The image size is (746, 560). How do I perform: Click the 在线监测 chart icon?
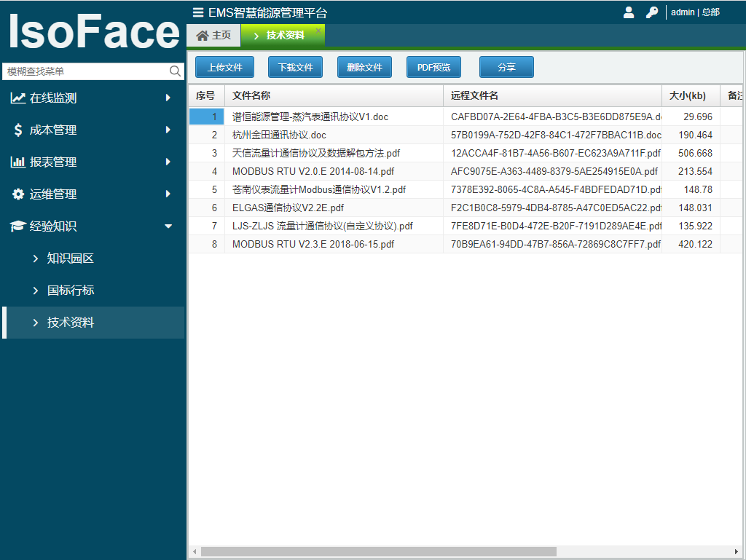18,98
